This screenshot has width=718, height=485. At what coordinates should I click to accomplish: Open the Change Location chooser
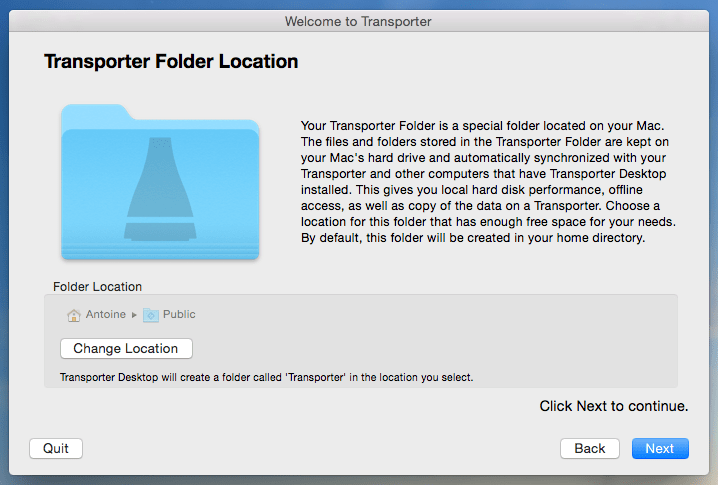coord(126,349)
